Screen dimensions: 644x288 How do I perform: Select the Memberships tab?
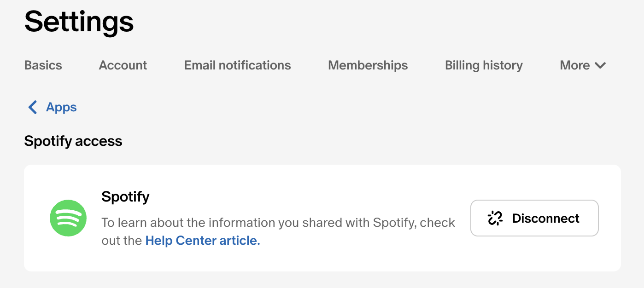coord(368,66)
